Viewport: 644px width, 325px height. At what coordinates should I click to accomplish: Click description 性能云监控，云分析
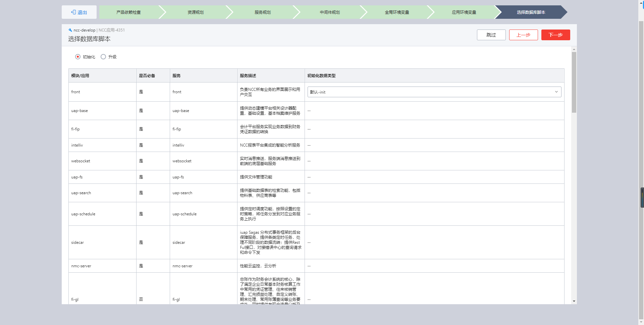click(x=258, y=266)
